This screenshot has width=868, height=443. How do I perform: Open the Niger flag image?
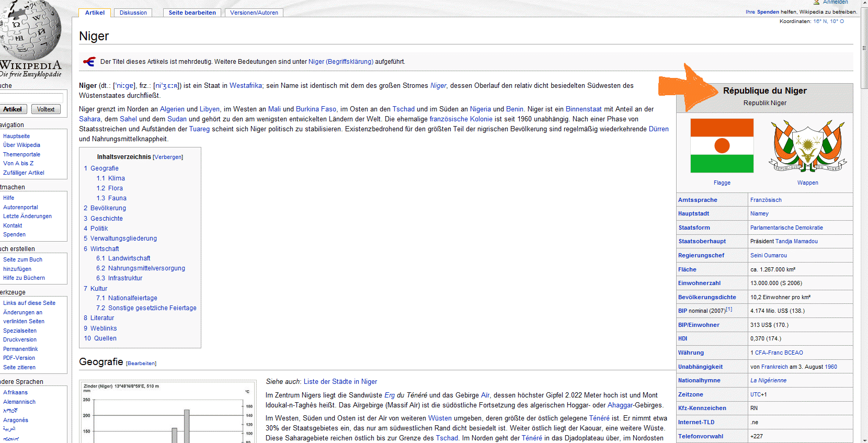coord(722,145)
